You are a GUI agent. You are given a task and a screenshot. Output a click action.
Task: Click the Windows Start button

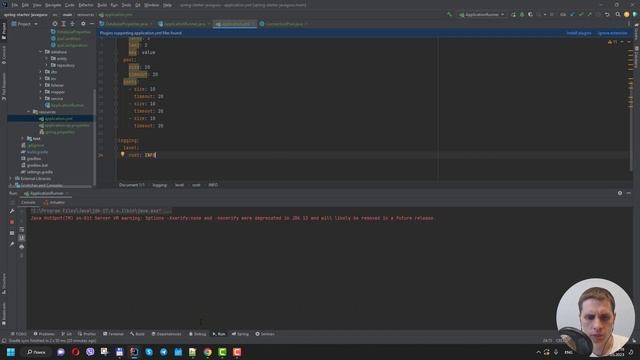click(x=11, y=352)
